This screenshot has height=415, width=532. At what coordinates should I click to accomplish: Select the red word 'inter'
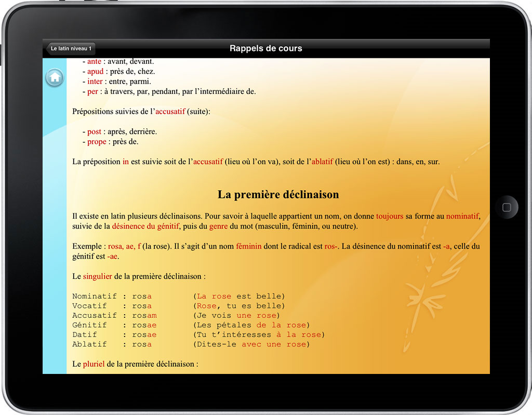point(95,82)
